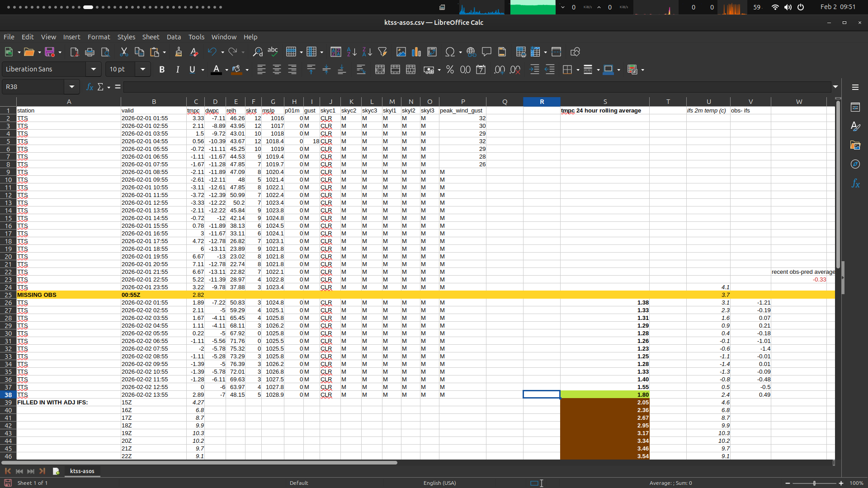Viewport: 868px width, 488px height.
Task: Open the Find & Replace tool
Action: click(x=257, y=52)
